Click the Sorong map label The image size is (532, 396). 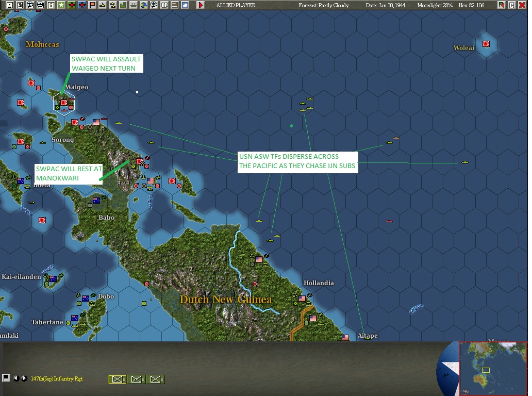click(62, 140)
